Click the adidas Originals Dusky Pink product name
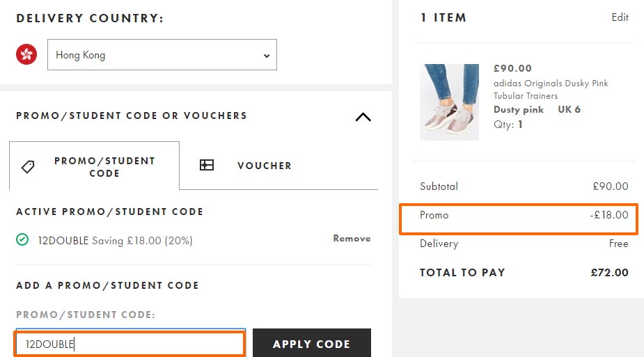This screenshot has width=644, height=357. click(550, 90)
